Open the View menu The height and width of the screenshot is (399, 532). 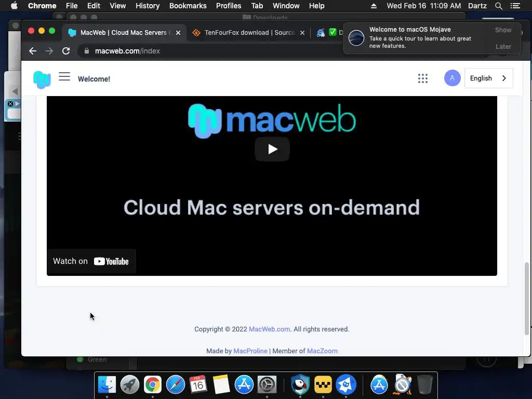click(118, 6)
